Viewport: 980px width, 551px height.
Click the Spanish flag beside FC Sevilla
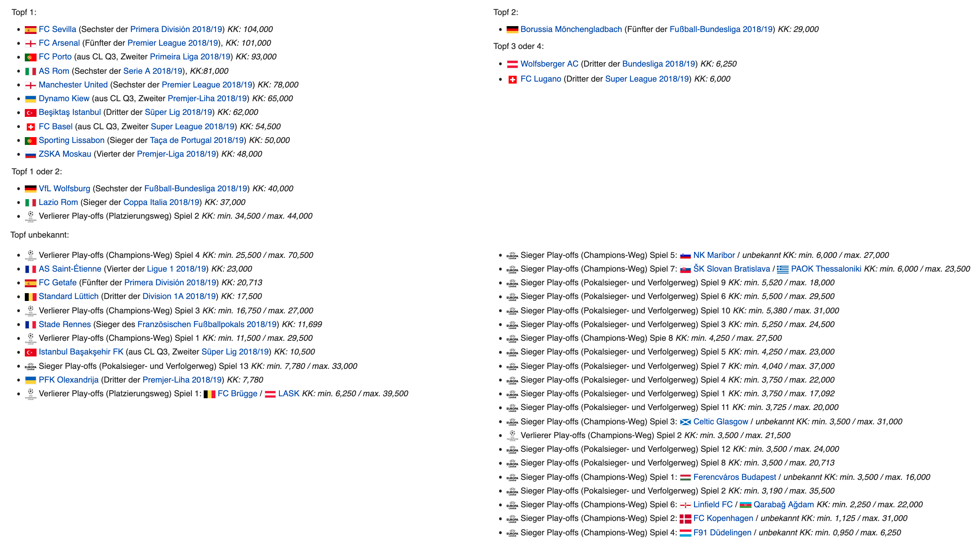[x=30, y=30]
